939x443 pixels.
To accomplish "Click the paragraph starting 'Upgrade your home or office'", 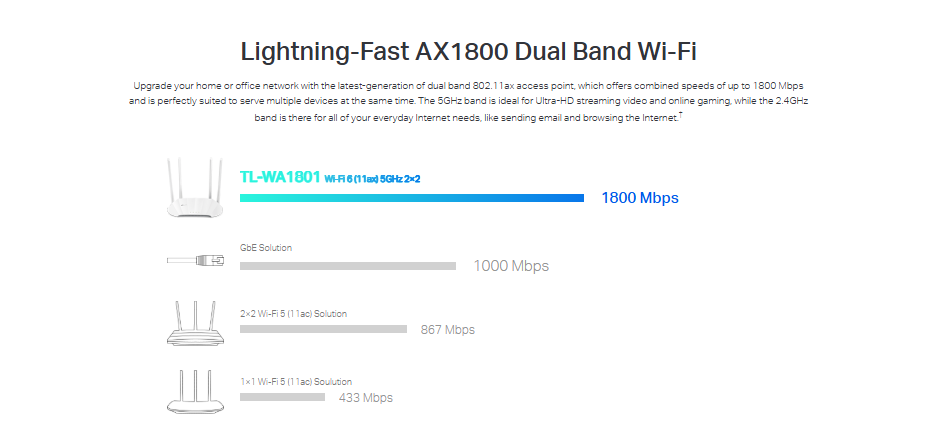I will coord(469,102).
